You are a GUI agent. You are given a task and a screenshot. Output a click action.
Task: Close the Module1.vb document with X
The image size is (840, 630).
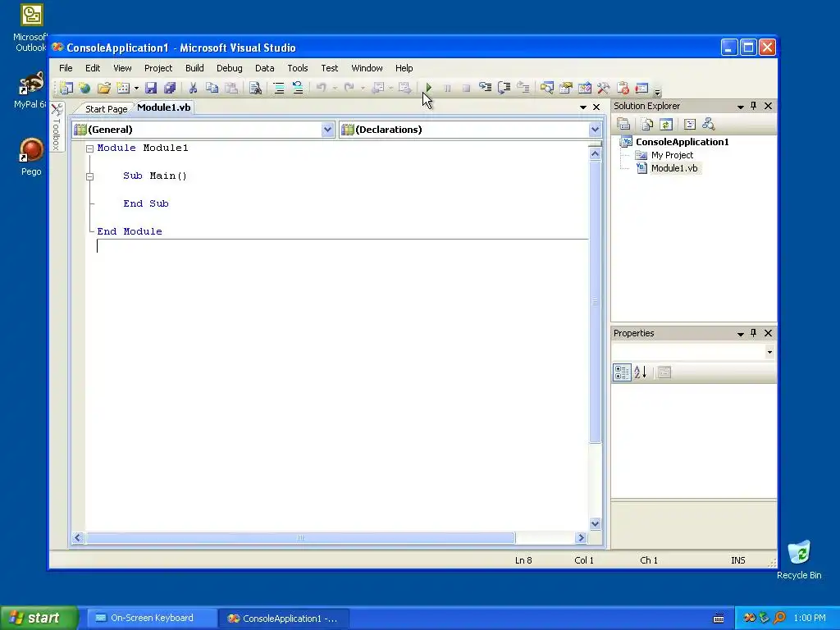pyautogui.click(x=596, y=107)
